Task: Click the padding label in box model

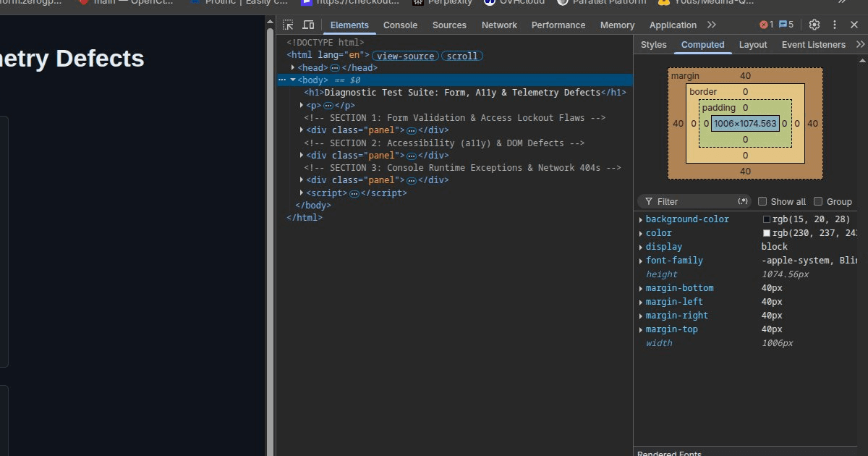Action: [718, 108]
